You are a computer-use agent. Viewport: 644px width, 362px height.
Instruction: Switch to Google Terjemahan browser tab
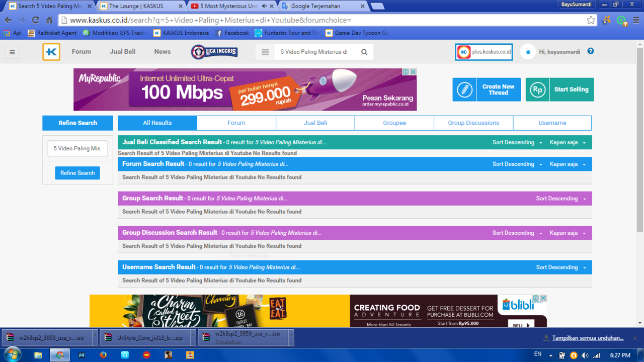pyautogui.click(x=323, y=6)
